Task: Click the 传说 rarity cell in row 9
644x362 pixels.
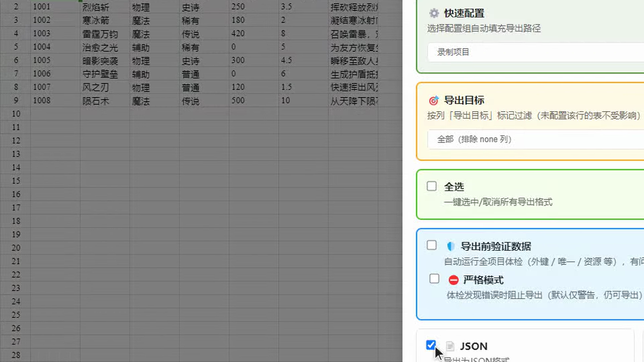Action: pos(204,101)
